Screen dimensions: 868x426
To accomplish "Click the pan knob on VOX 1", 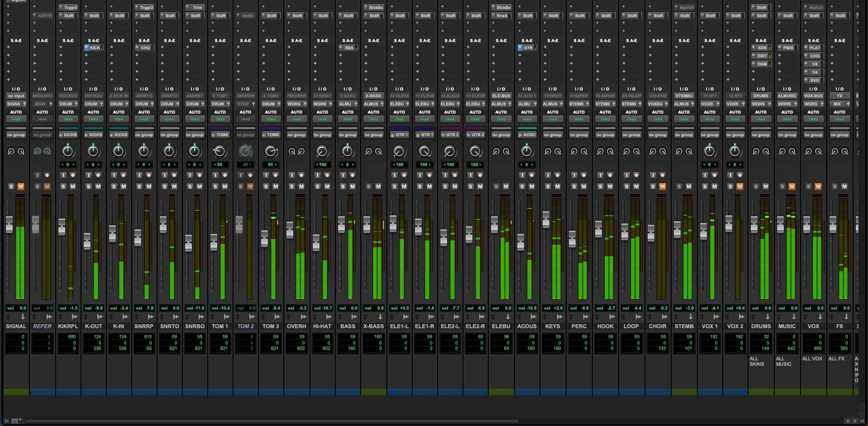I will pos(709,151).
